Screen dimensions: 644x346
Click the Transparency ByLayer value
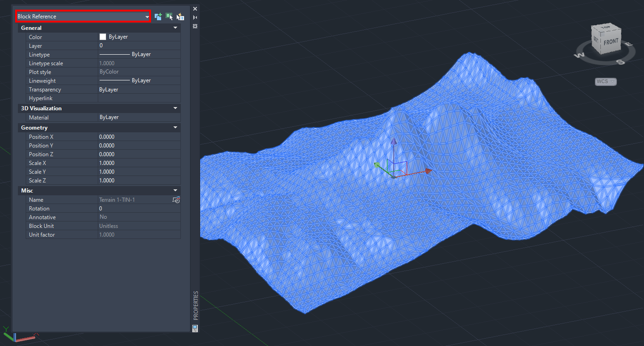[139, 90]
